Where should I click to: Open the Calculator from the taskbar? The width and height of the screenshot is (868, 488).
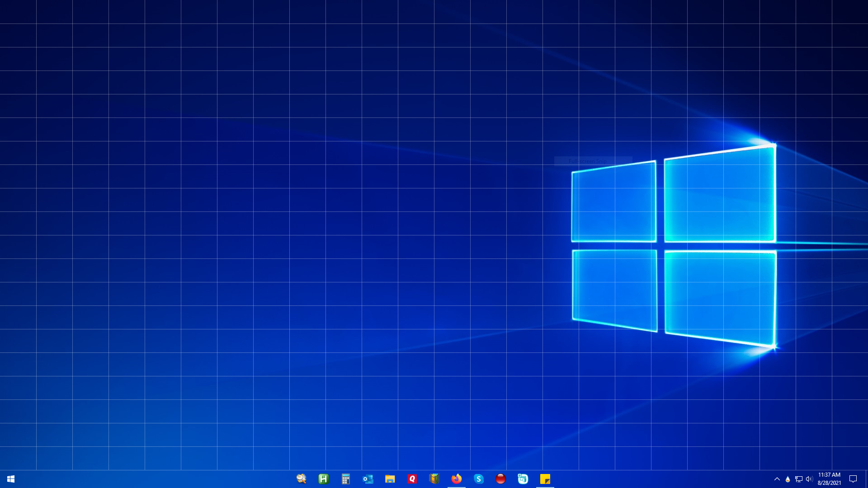[x=346, y=479]
